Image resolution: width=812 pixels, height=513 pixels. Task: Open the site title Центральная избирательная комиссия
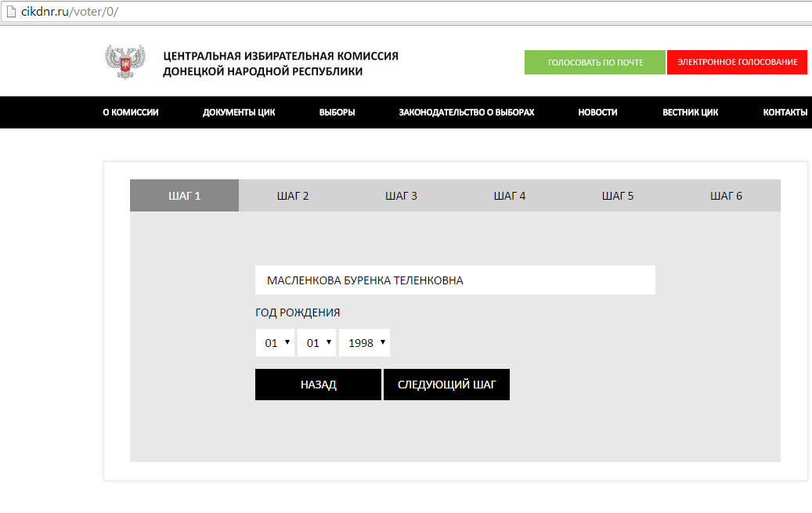pyautogui.click(x=280, y=63)
